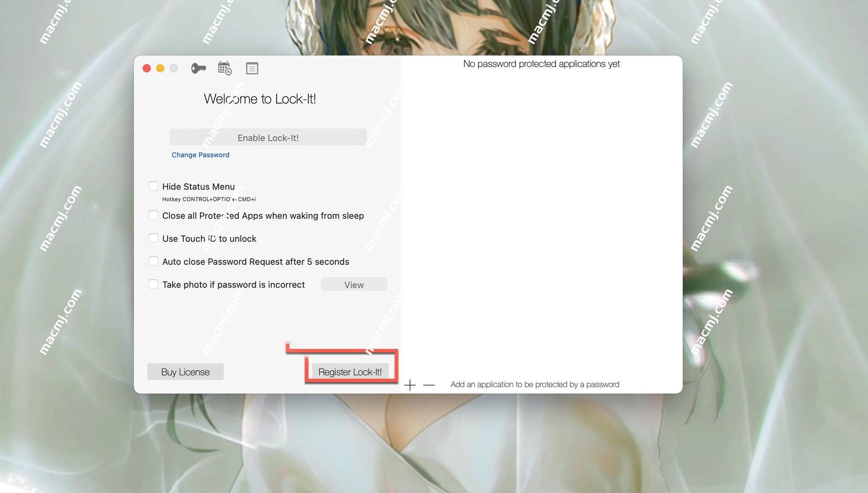This screenshot has width=868, height=493.
Task: Click 'Add an application to be protected' text
Action: [x=535, y=384]
